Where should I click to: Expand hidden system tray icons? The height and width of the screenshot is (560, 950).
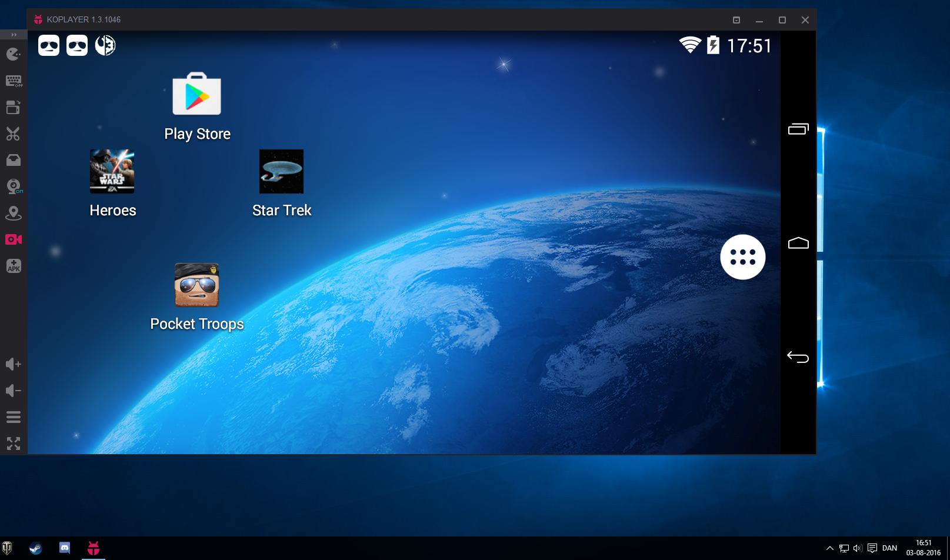[829, 548]
